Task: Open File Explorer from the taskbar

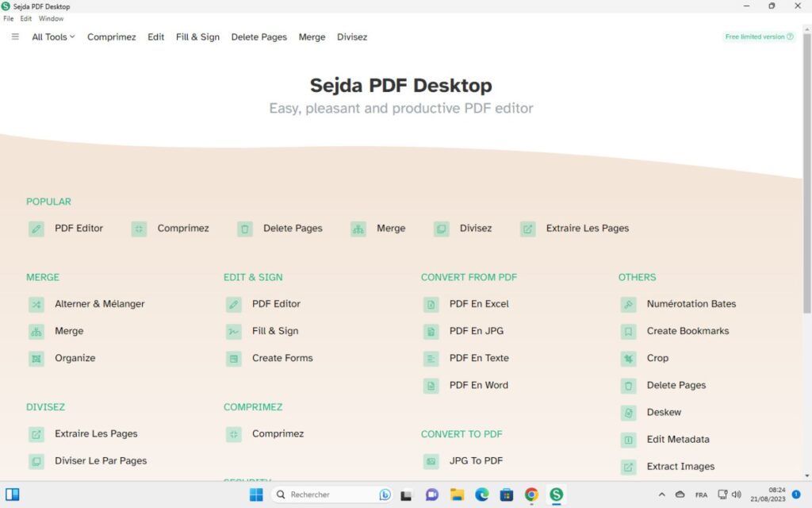Action: point(457,495)
